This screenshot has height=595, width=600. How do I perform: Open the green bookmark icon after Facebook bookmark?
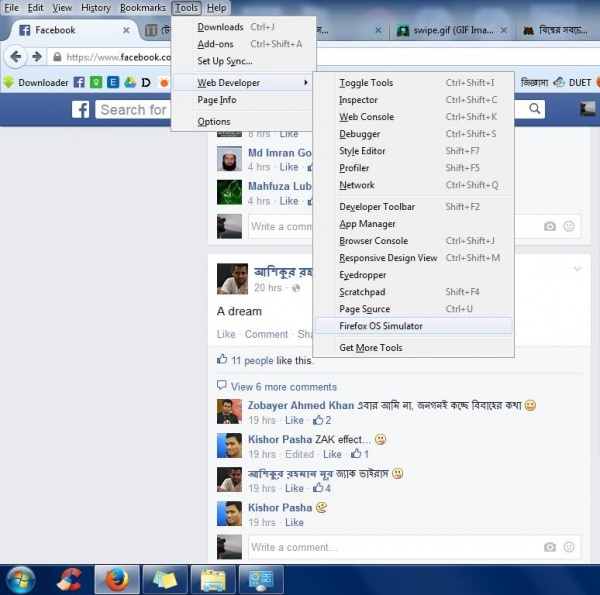tap(96, 82)
